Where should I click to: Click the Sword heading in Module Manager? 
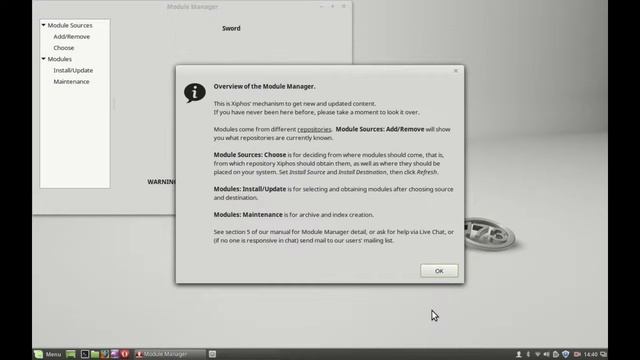pyautogui.click(x=231, y=28)
